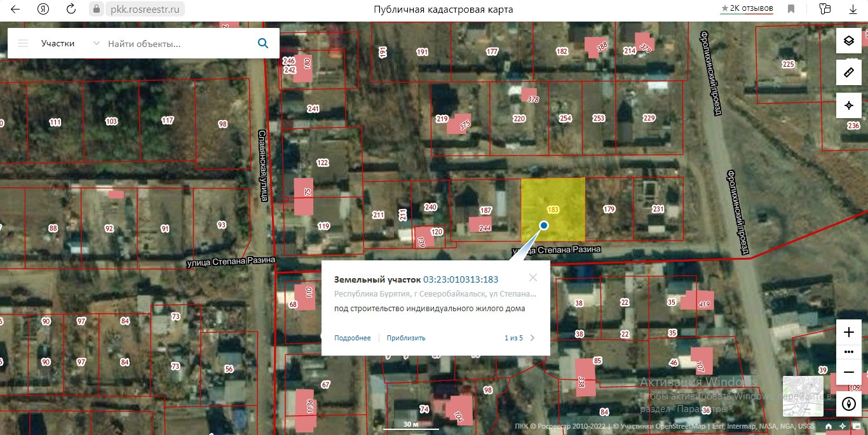Go back in the browser

15,9
